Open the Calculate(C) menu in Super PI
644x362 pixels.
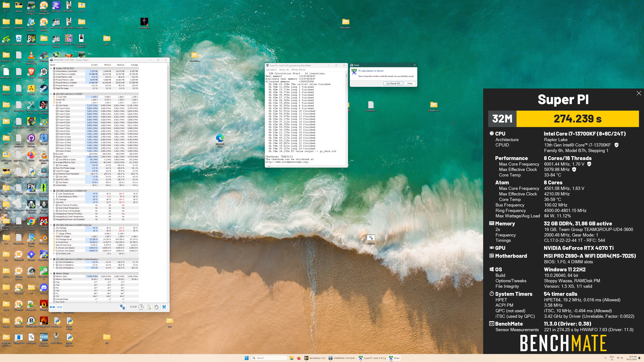(271, 70)
